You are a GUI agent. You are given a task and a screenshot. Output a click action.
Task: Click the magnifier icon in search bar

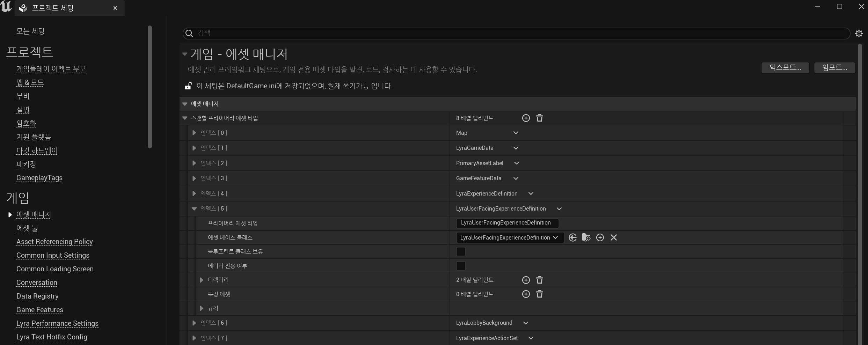189,33
